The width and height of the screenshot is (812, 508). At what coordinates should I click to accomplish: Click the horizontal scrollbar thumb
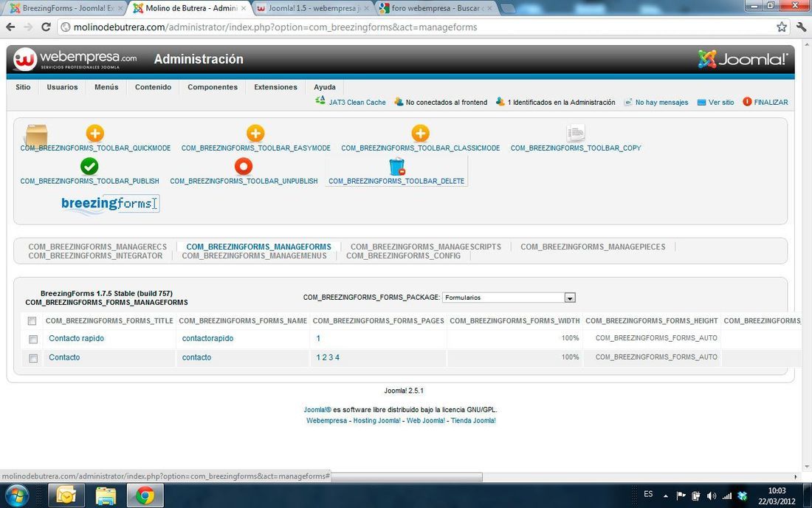click(x=407, y=476)
